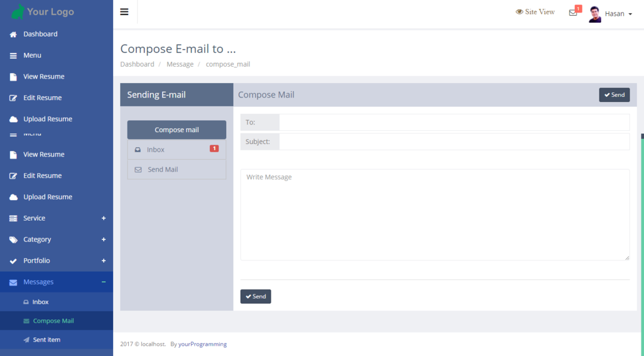Collapse the Messages submenu minus sign
Screen dimensions: 644x356
click(104, 282)
